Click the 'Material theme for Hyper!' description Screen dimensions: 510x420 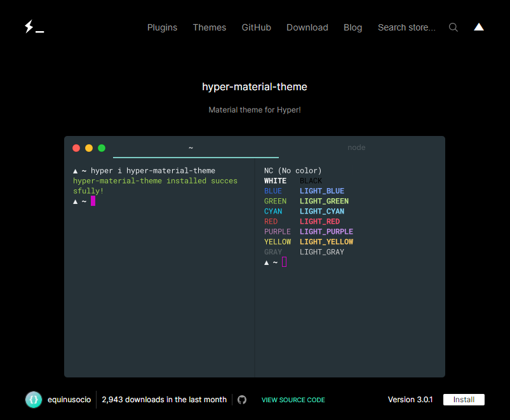tap(255, 110)
